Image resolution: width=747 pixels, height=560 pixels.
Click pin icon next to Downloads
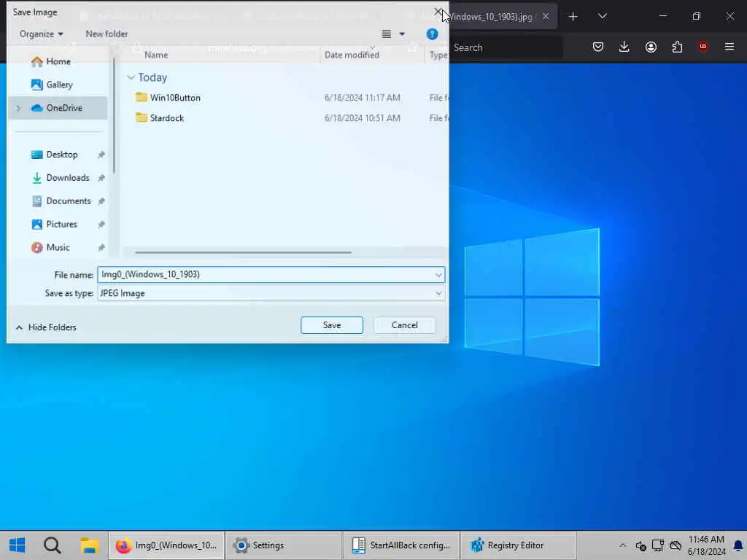(x=101, y=178)
